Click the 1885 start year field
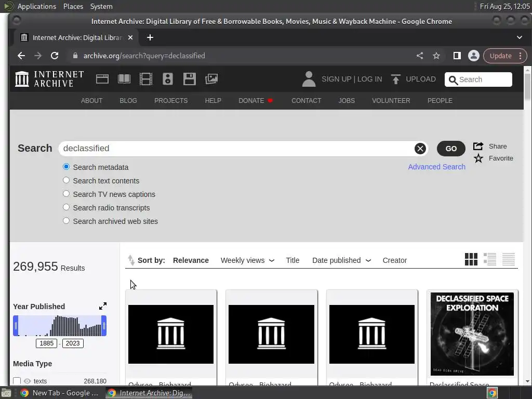 (x=46, y=343)
